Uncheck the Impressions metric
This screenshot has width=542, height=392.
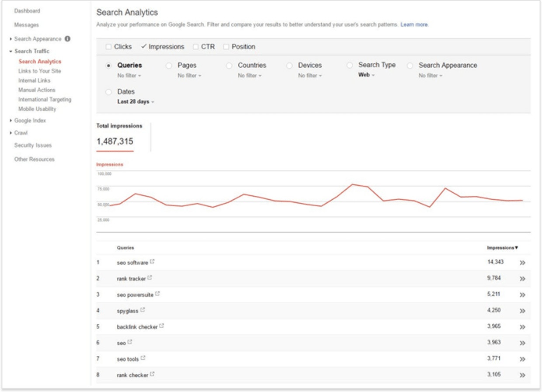[x=143, y=46]
